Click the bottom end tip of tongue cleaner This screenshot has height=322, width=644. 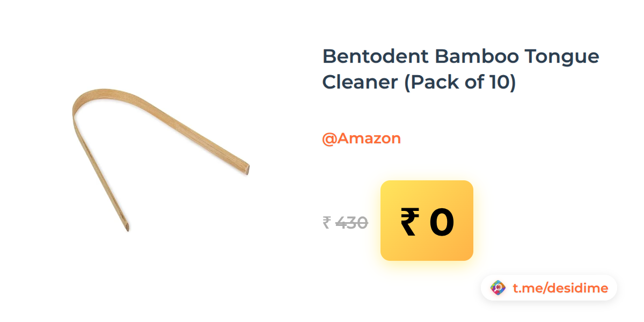click(126, 226)
